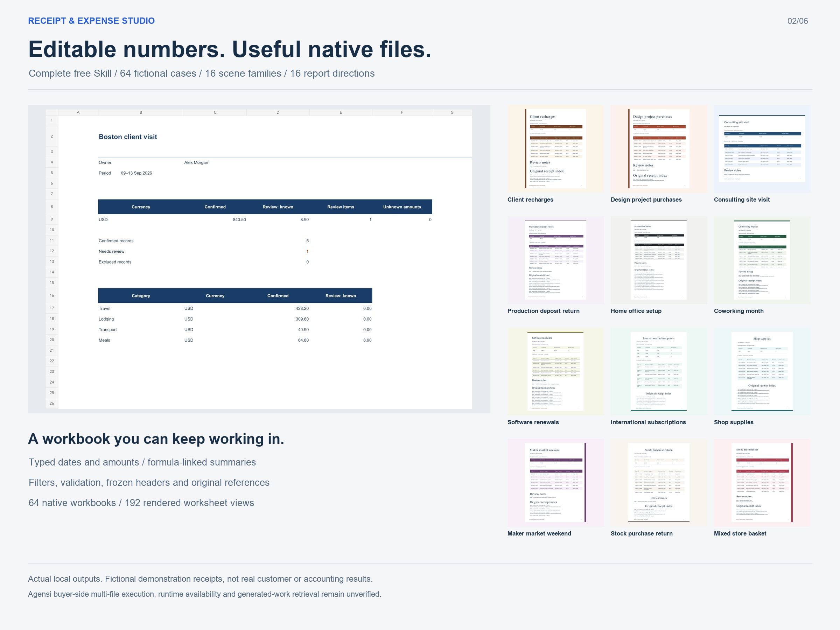The width and height of the screenshot is (840, 630).
Task: Click 'Editable numbers. Useful native files.' heading
Action: click(x=230, y=49)
